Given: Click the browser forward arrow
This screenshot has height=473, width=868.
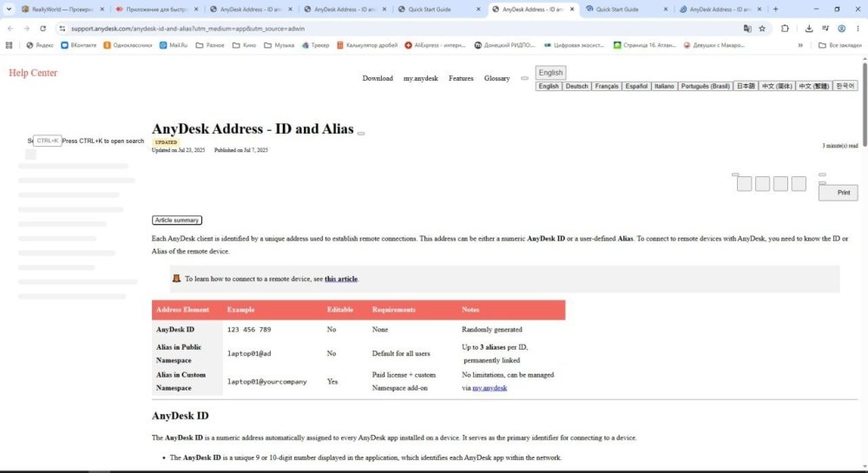Looking at the screenshot, I should click(26, 29).
